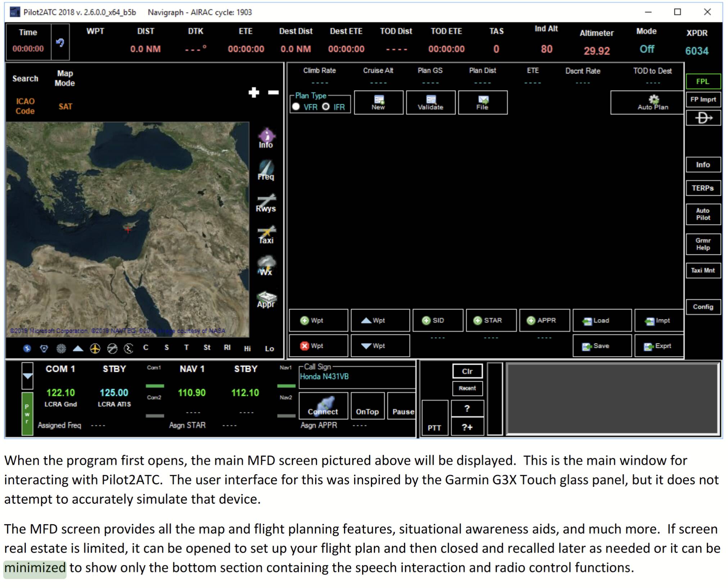Open the Taxi Mnt page
This screenshot has height=588, width=728.
point(703,270)
